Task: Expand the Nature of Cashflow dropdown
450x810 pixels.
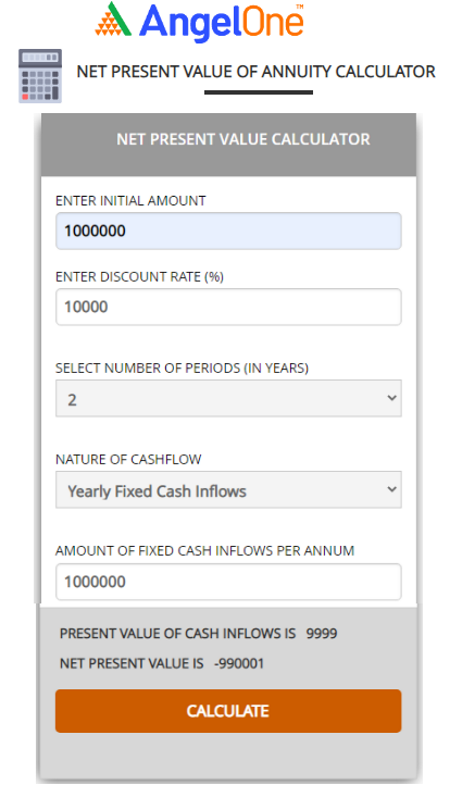Action: click(228, 489)
